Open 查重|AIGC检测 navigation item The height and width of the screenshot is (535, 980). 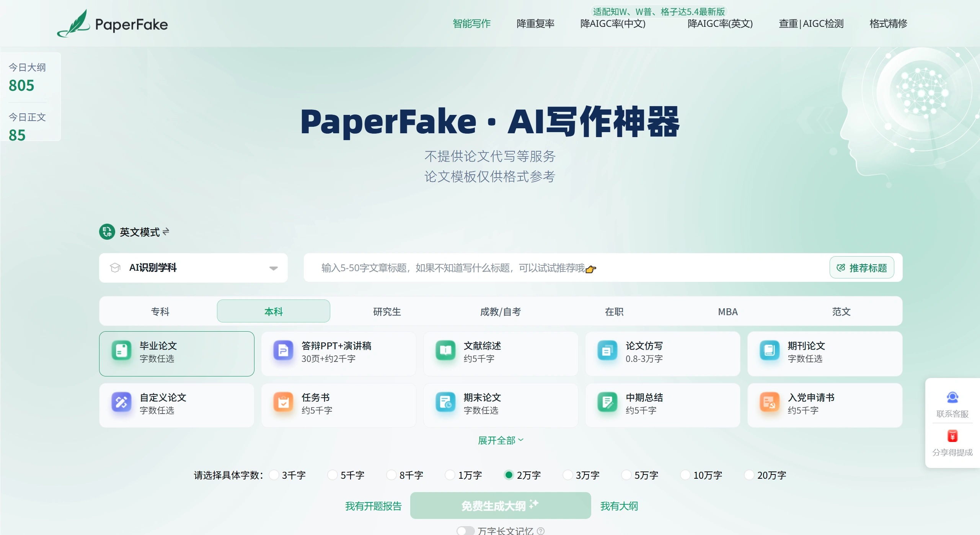point(811,24)
